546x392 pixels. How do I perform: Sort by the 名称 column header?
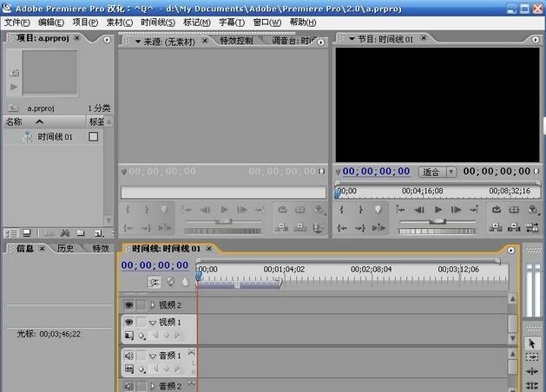(x=14, y=121)
